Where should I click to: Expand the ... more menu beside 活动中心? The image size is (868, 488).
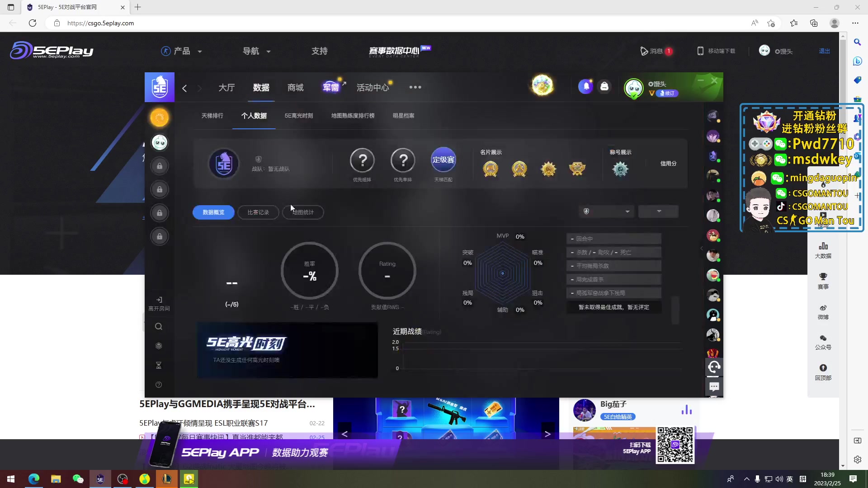click(x=415, y=87)
